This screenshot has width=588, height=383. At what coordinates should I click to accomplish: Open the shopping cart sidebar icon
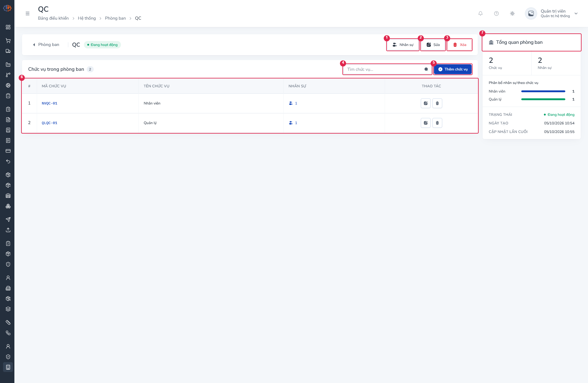(x=8, y=40)
